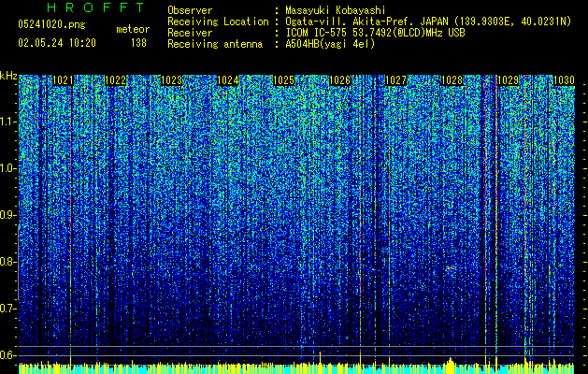Click the 0.8 frequency axis label

point(7,262)
